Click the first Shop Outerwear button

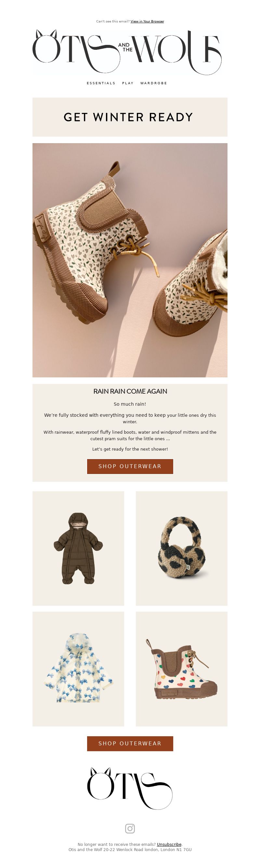point(130,466)
